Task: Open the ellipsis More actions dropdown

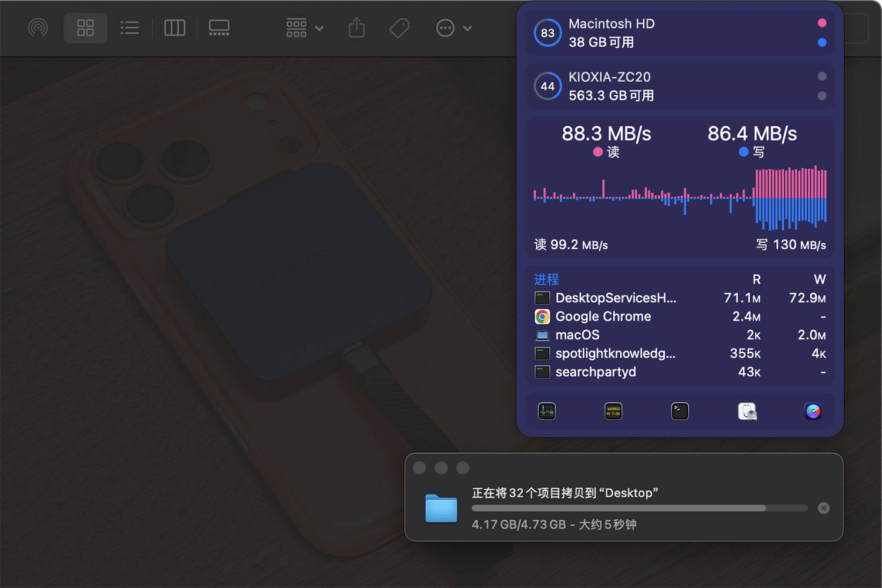Action: point(454,28)
